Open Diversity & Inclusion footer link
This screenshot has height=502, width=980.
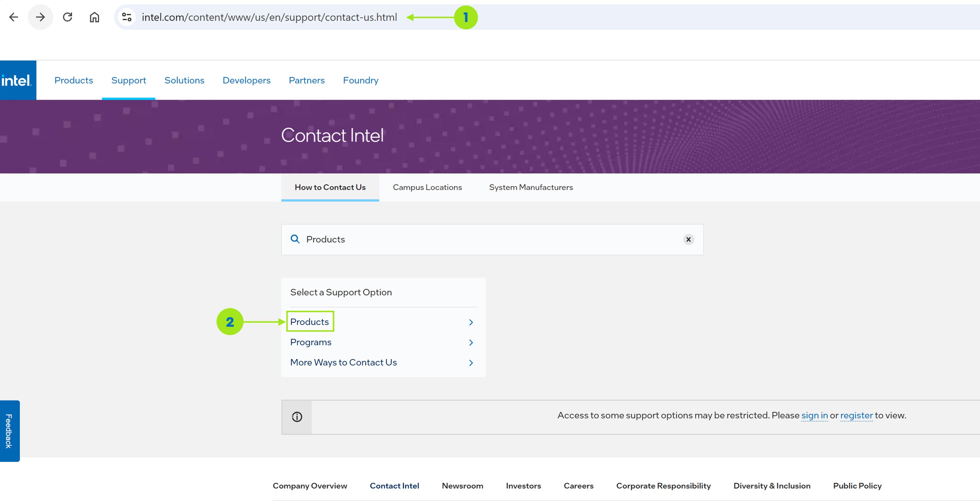coord(772,486)
